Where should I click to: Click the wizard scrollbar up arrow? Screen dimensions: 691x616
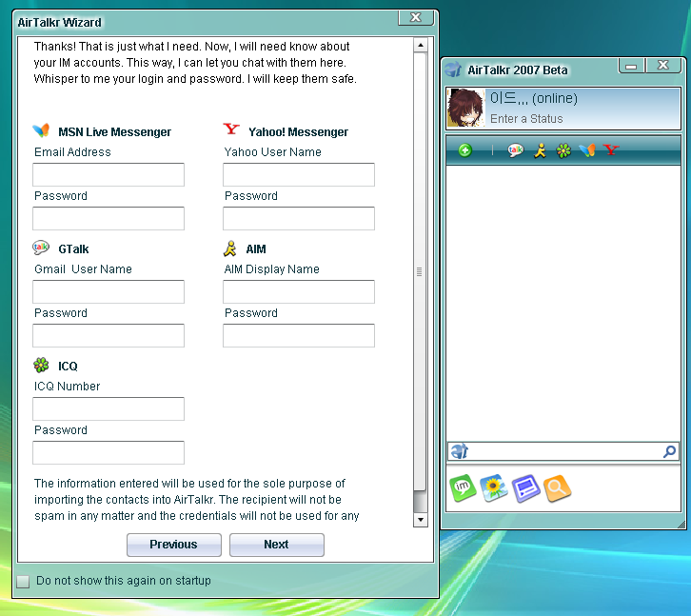coord(421,45)
